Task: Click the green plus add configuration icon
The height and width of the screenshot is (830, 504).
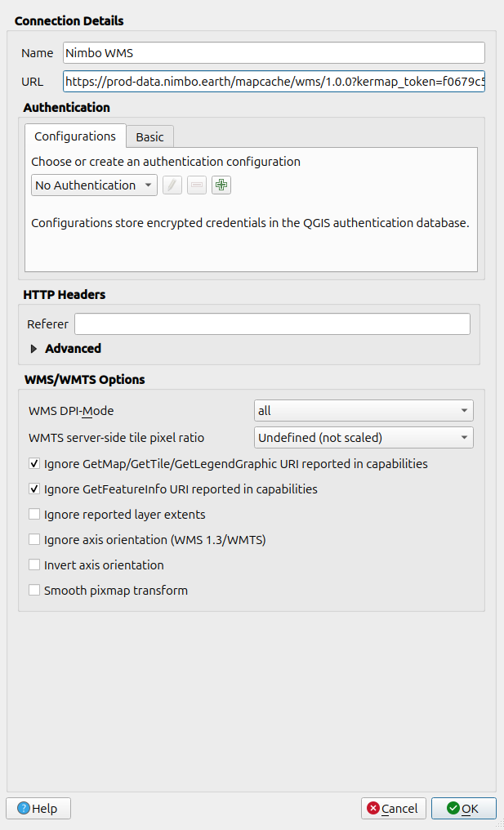Action: pyautogui.click(x=221, y=185)
